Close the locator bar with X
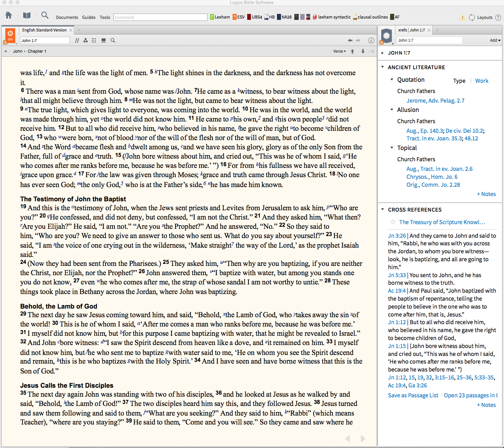 (x=372, y=51)
